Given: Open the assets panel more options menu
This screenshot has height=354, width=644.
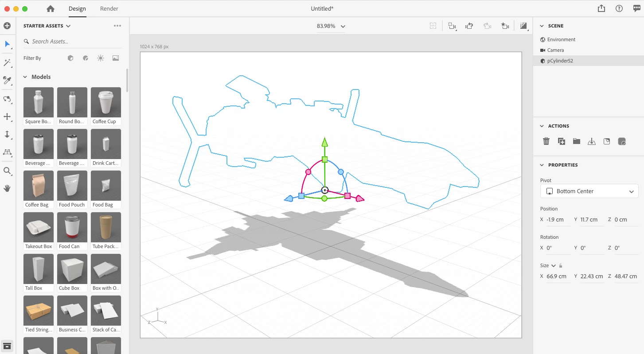Looking at the screenshot, I should click(x=117, y=26).
